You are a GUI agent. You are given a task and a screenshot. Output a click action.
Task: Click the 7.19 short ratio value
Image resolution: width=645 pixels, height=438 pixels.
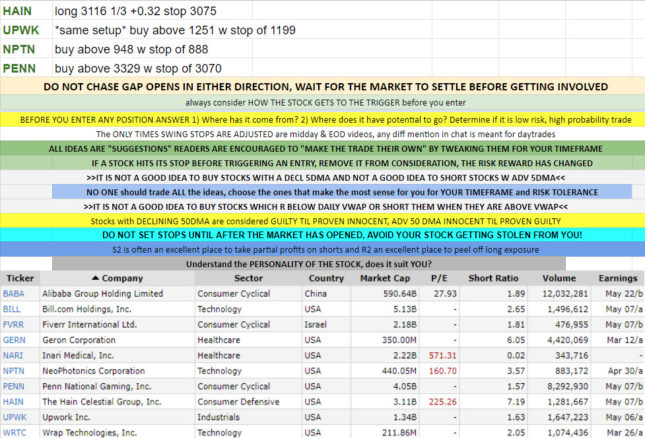click(x=516, y=402)
